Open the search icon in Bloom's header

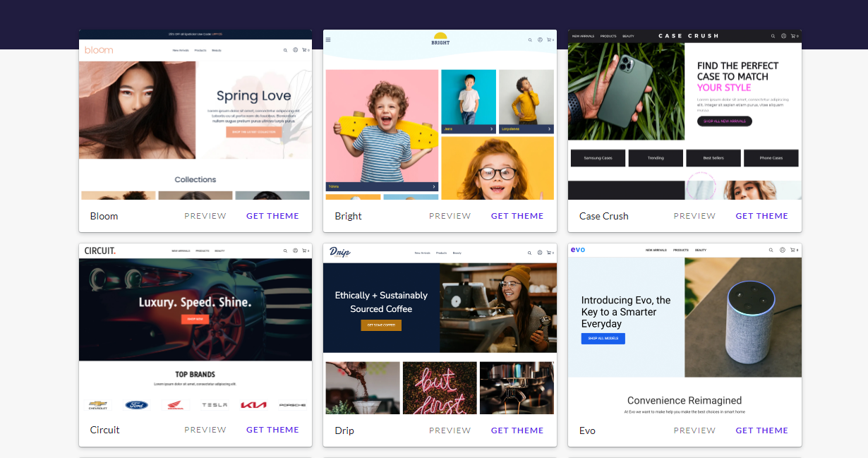tap(284, 49)
